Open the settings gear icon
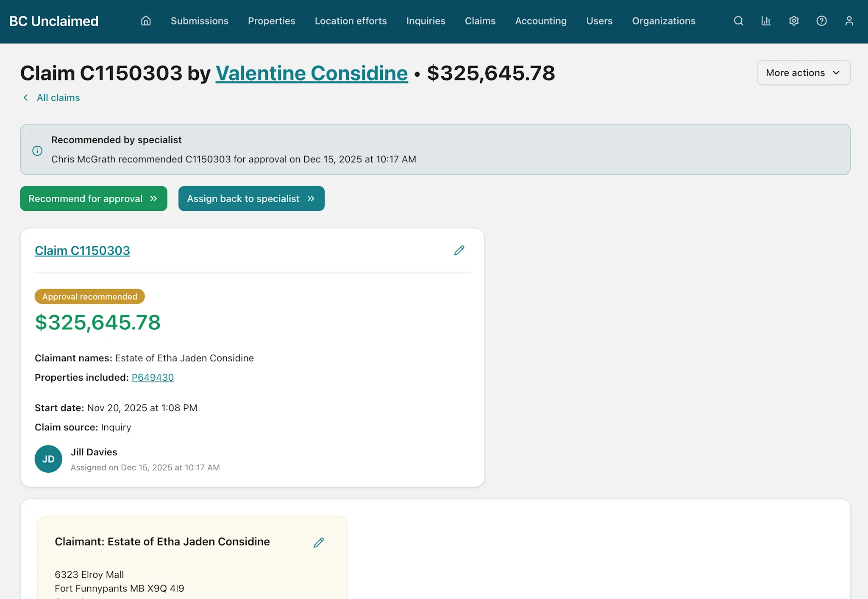The height and width of the screenshot is (599, 868). pos(794,21)
